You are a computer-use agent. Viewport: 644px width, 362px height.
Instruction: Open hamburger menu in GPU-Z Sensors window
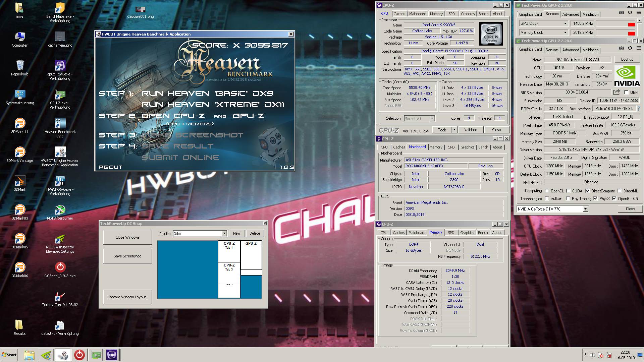coord(638,13)
